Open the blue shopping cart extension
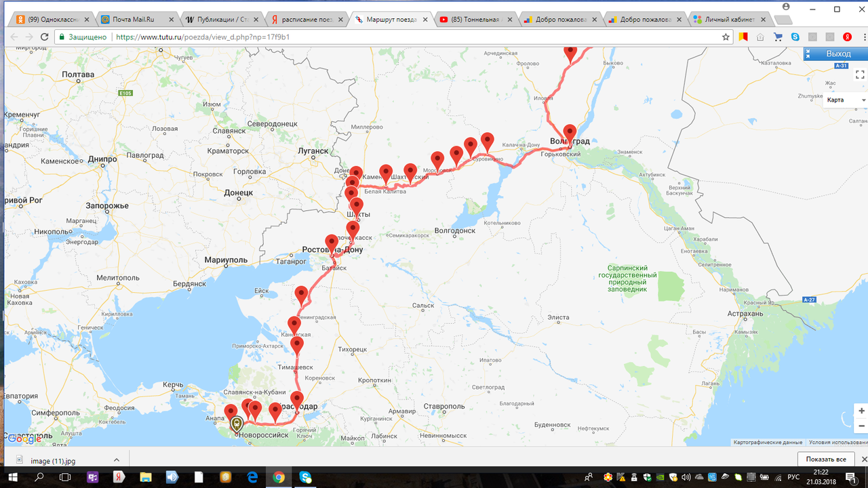This screenshot has width=868, height=488. coord(778,37)
